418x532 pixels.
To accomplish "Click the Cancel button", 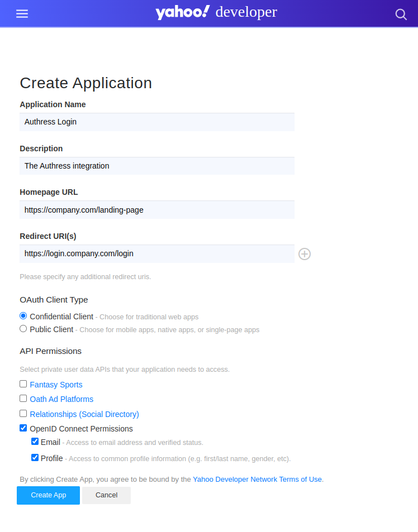I will [x=106, y=495].
